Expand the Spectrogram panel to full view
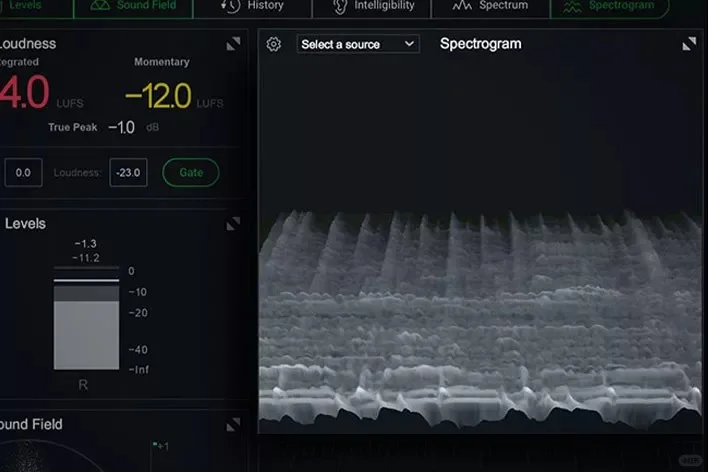Viewport: 708px width, 472px height. (x=689, y=44)
